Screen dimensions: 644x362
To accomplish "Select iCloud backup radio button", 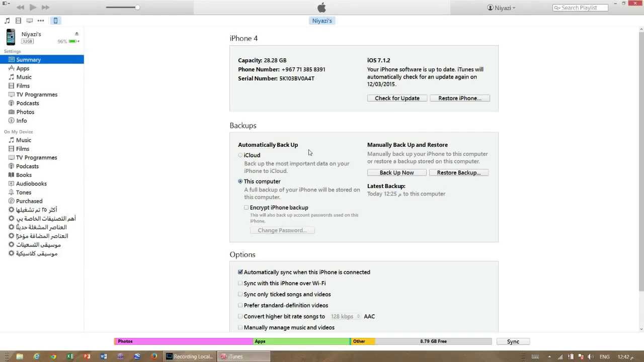I will click(240, 155).
